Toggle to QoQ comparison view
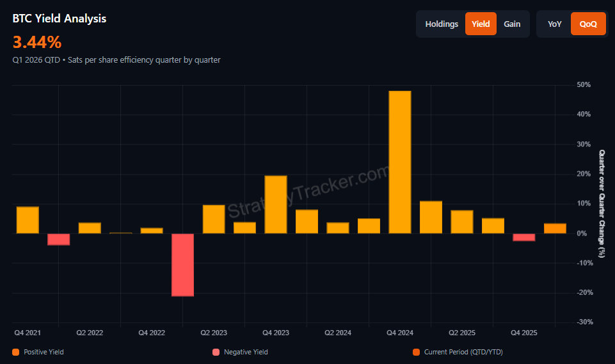This screenshot has width=615, height=364. tap(588, 24)
